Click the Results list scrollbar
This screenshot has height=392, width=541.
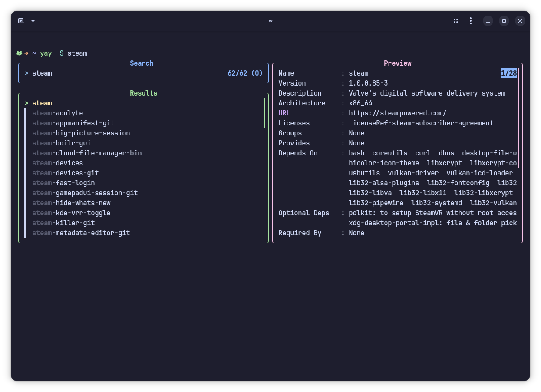264,113
